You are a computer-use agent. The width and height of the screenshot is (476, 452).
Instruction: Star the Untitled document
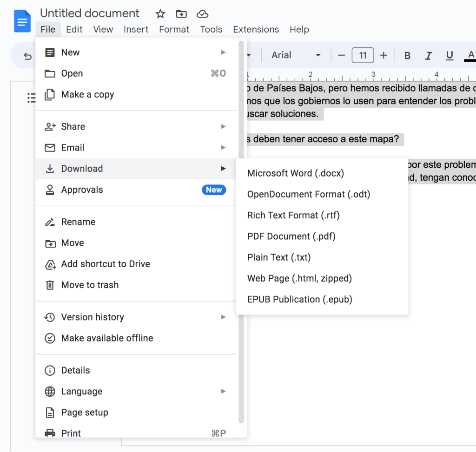pos(160,14)
